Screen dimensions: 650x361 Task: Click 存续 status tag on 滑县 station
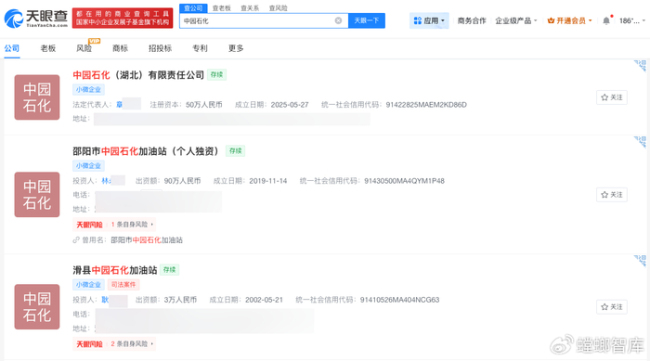tap(170, 270)
